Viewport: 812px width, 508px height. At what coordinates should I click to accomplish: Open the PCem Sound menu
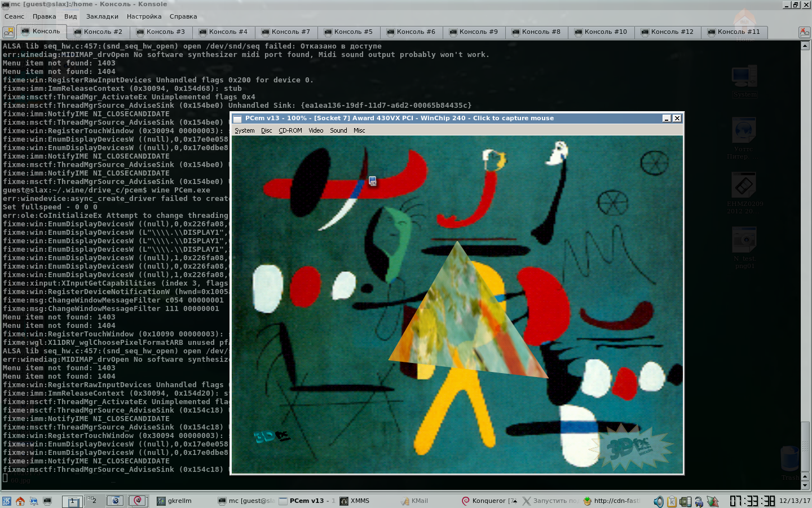point(338,130)
